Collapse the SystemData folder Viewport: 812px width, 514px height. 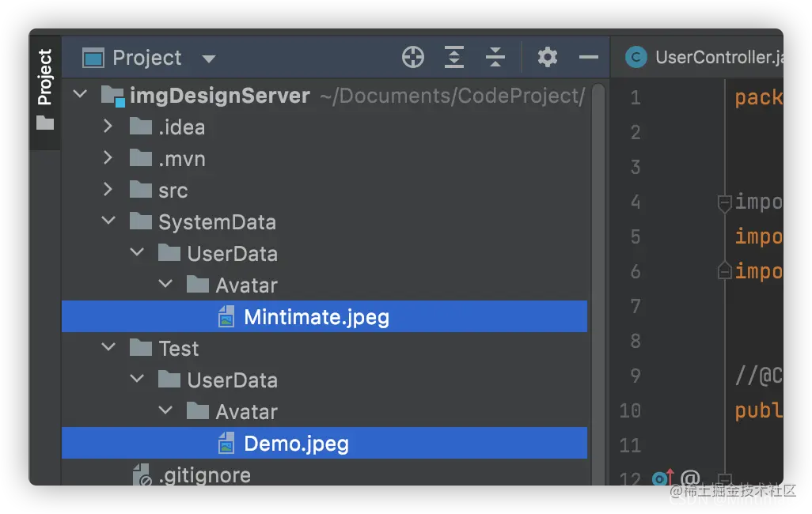[x=108, y=221]
